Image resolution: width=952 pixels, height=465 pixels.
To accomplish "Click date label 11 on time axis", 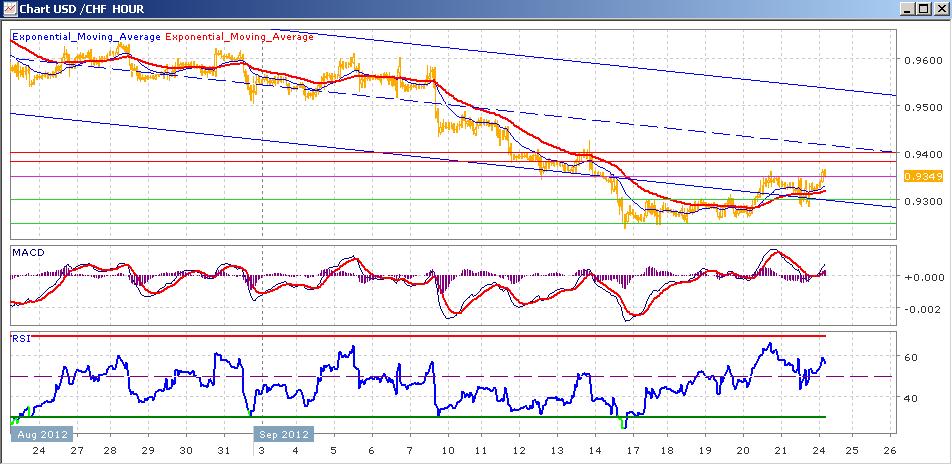I will 481,452.
